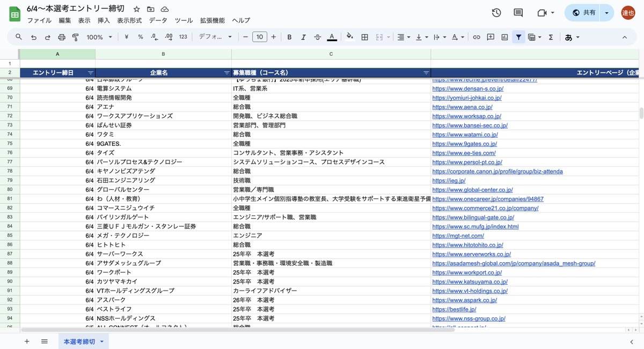Switch to the 本選考締切 sheet tab
Viewport: 644px width, 349px height.
(x=79, y=341)
